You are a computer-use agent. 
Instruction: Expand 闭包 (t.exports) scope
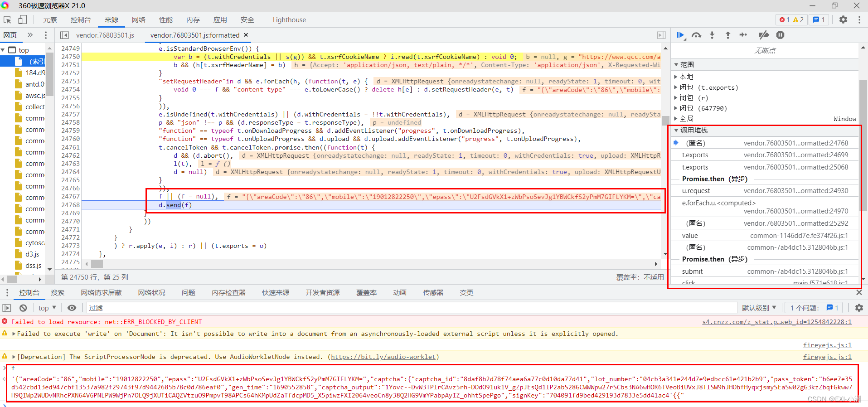tap(676, 87)
